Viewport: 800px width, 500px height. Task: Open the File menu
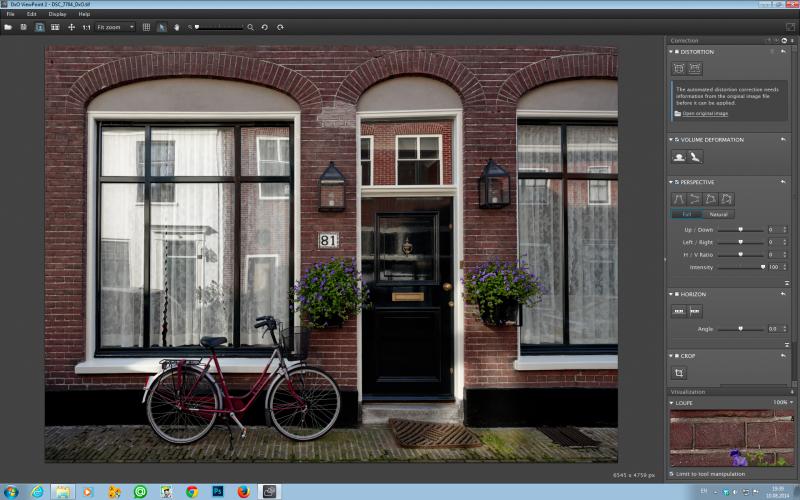[10, 14]
